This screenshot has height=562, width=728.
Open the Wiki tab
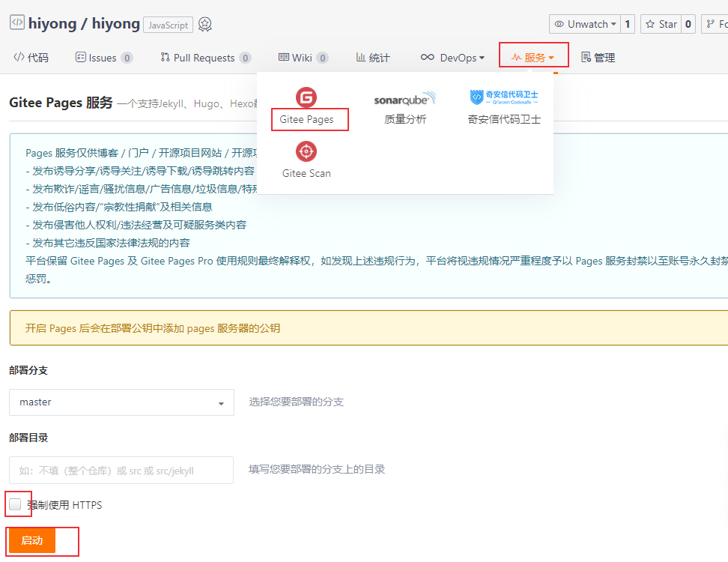click(303, 58)
